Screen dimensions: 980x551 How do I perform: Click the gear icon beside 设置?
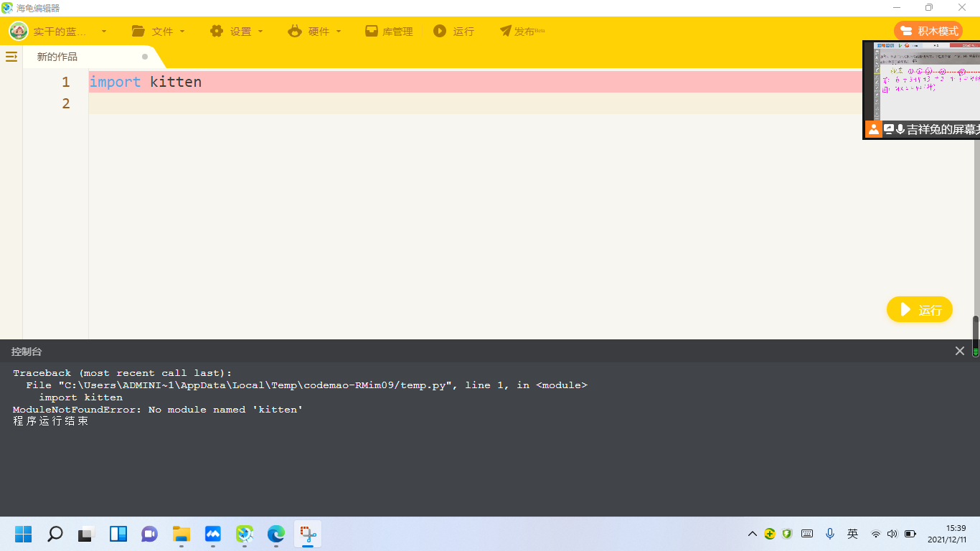tap(217, 32)
